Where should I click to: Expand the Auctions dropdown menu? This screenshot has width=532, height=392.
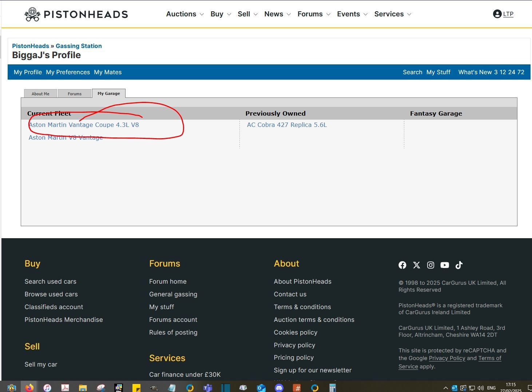point(185,14)
